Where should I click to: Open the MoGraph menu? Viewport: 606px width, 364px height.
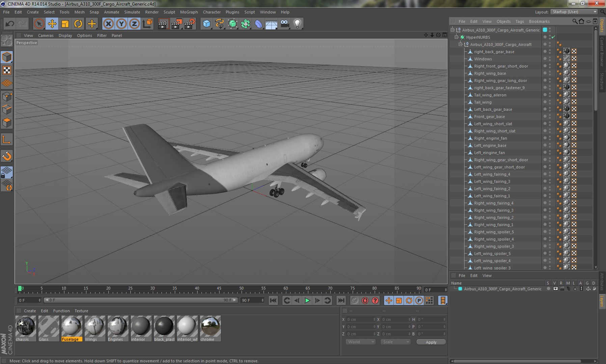click(x=189, y=12)
